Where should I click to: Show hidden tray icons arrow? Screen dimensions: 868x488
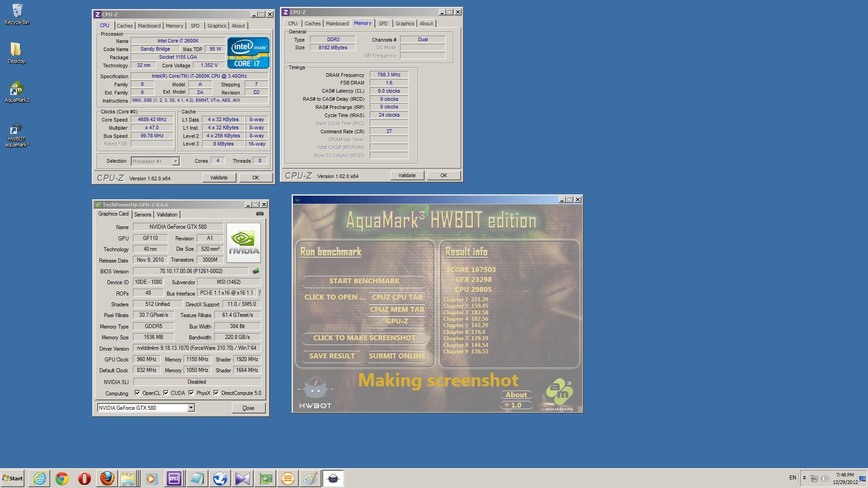pos(804,478)
